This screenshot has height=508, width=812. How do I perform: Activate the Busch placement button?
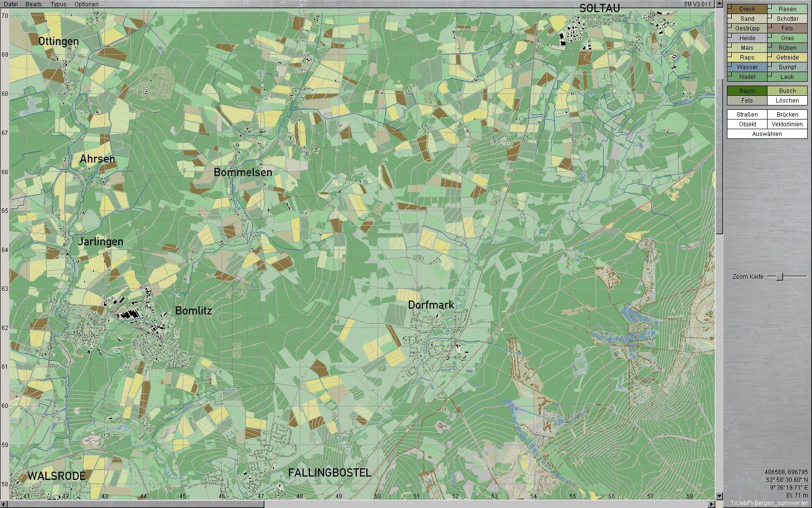(787, 91)
